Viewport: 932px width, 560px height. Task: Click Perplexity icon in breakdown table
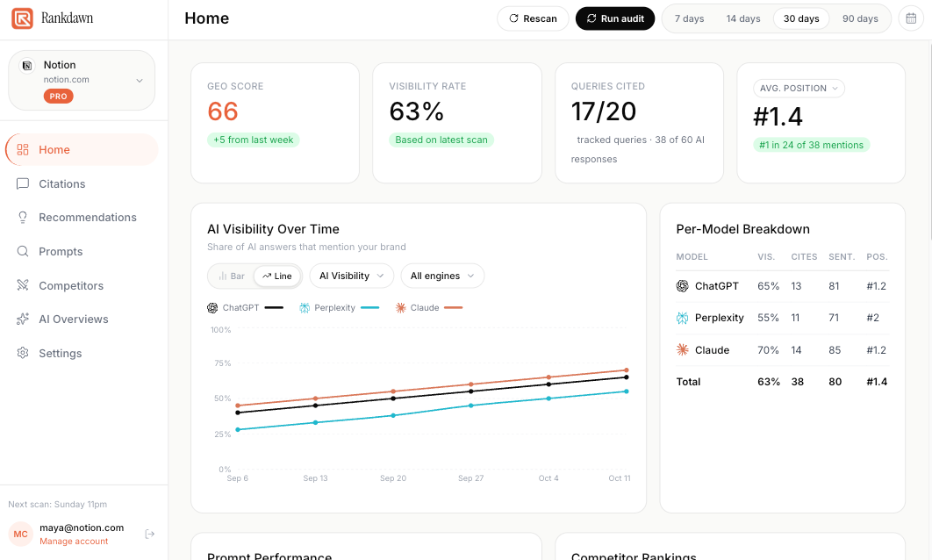(683, 318)
